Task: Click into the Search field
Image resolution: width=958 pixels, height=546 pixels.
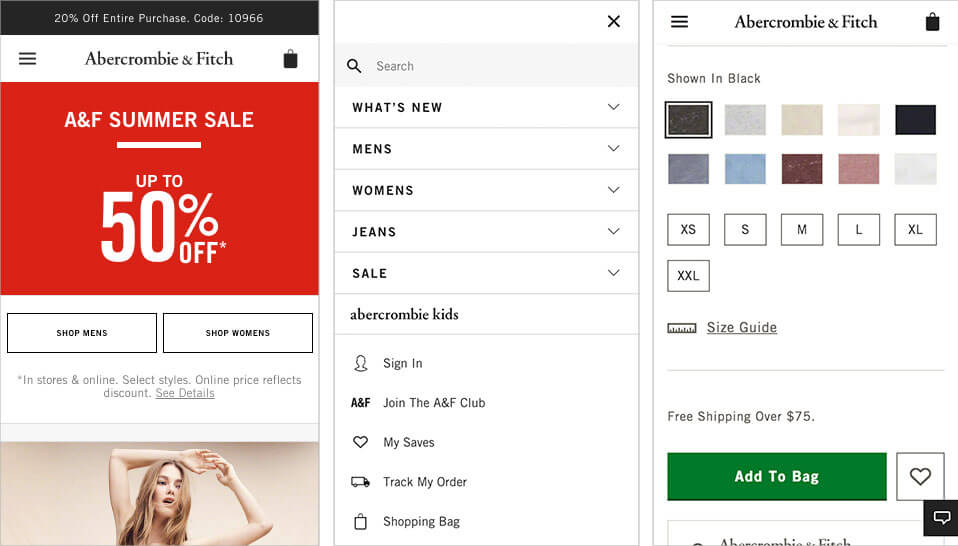Action: [486, 65]
